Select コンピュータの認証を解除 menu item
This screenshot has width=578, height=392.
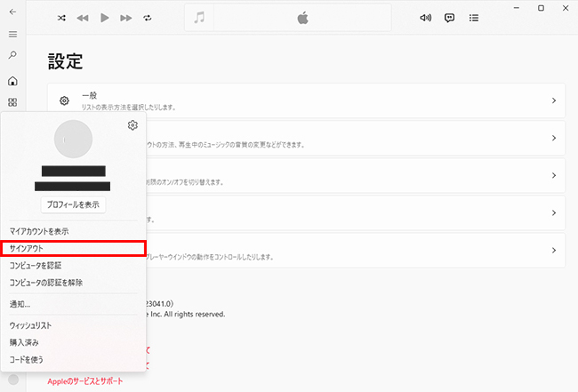tap(73, 283)
